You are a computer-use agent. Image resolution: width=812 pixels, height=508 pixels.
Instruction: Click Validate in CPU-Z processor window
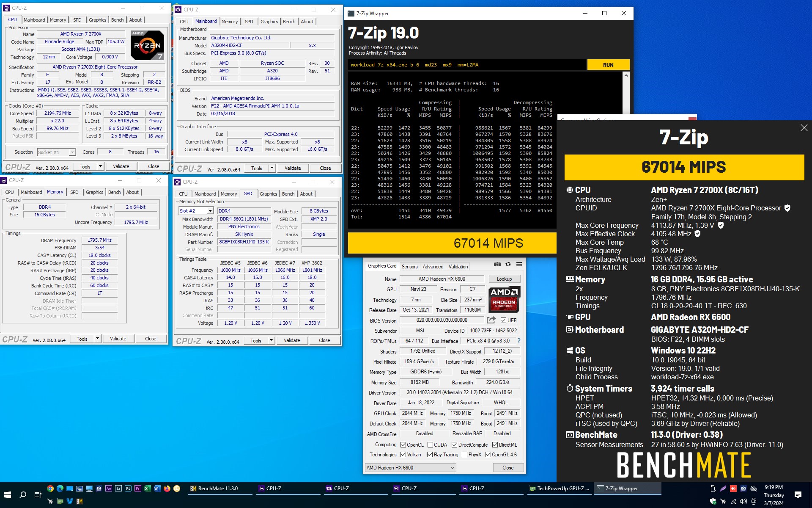click(121, 166)
